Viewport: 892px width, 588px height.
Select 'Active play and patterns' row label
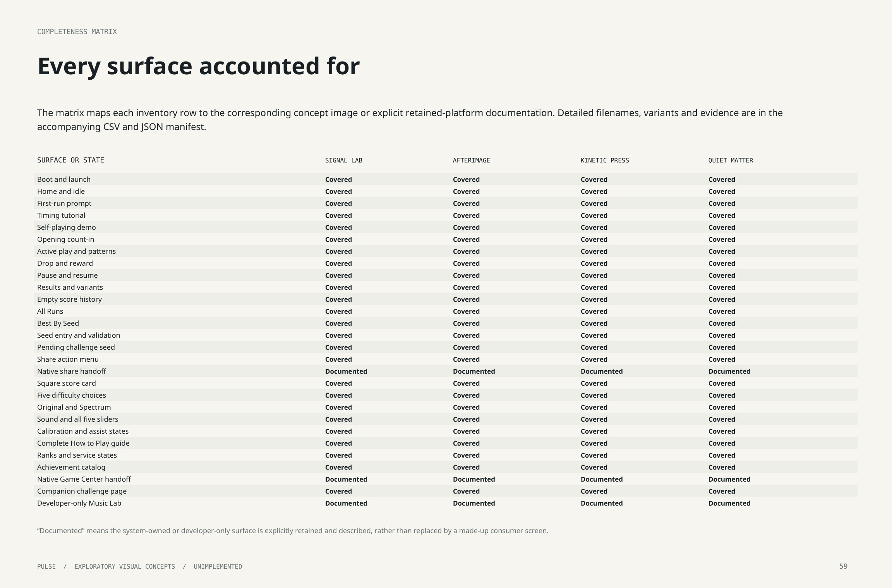click(x=77, y=251)
